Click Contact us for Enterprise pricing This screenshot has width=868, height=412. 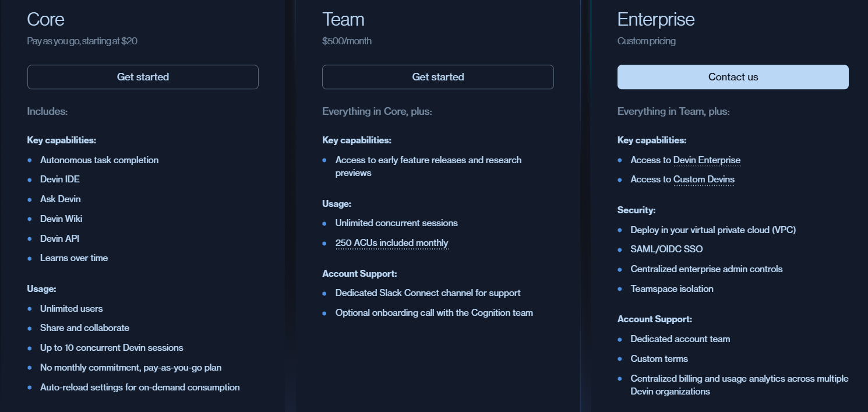[732, 76]
